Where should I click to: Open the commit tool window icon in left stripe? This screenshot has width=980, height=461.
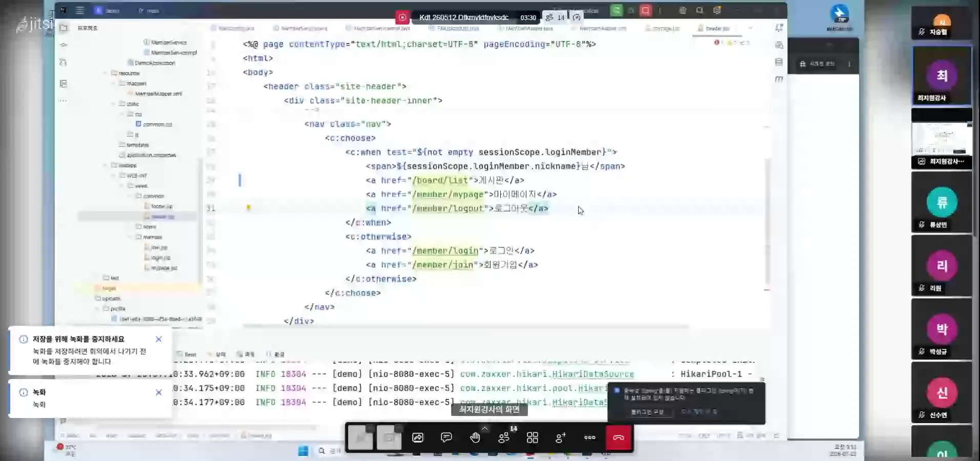[x=64, y=45]
